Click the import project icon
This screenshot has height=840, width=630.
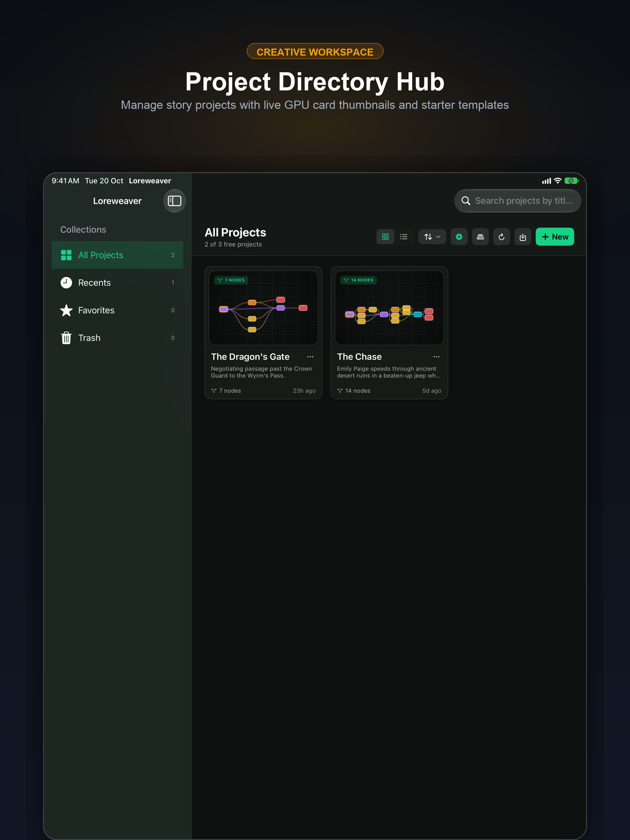523,237
